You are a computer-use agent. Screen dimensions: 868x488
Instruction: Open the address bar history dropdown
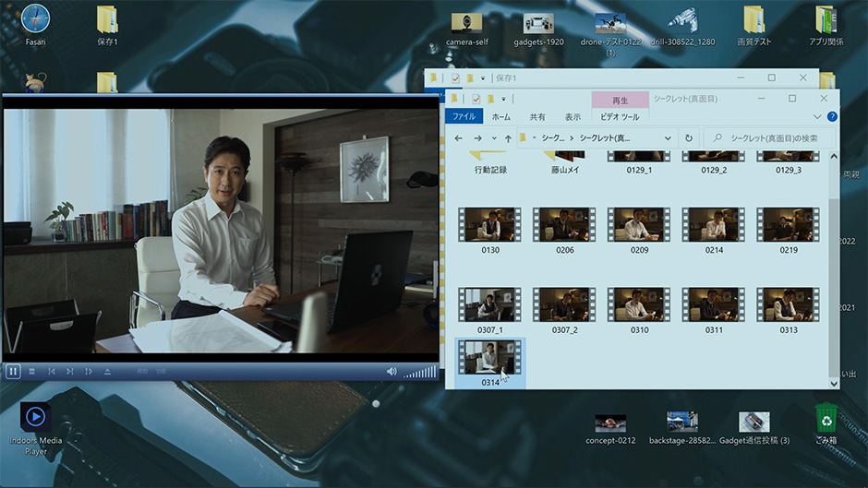(668, 138)
